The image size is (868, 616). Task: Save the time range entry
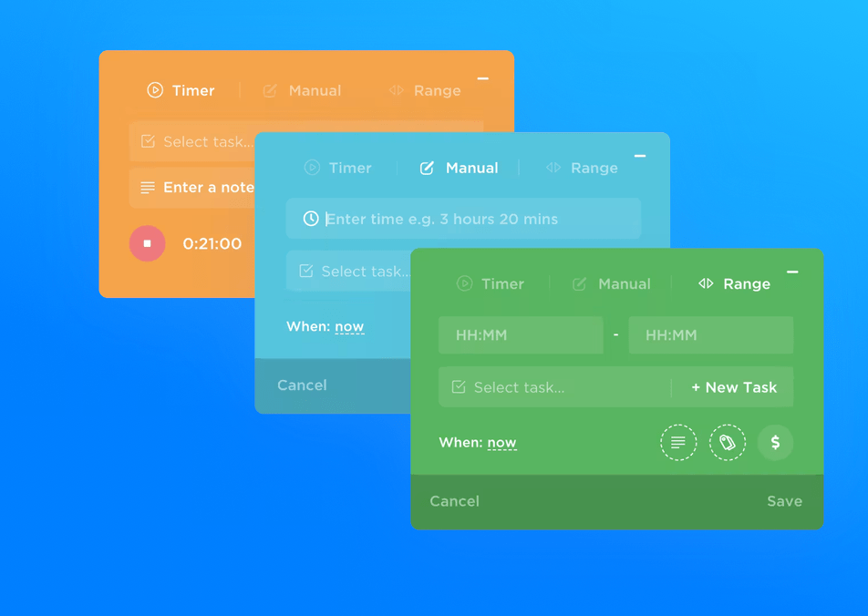(x=784, y=501)
